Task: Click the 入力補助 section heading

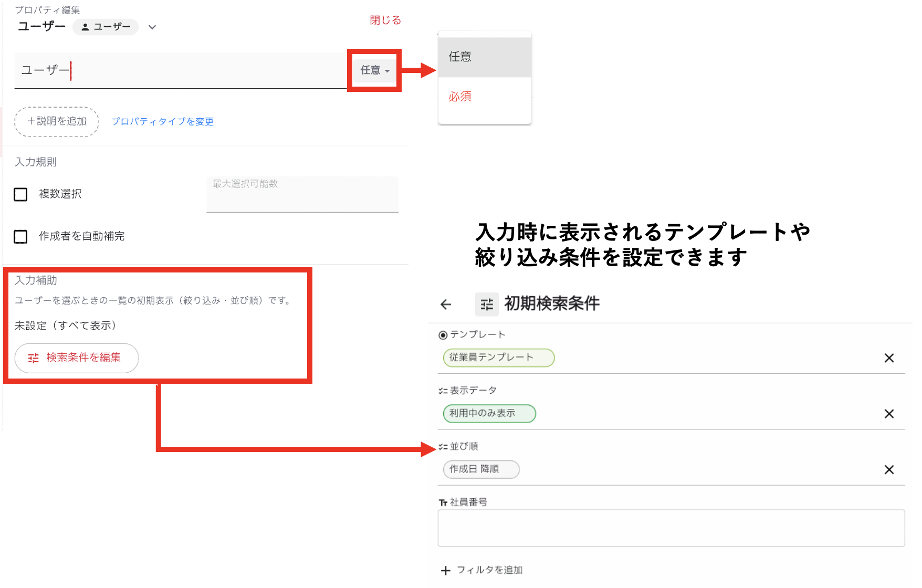Action: (36, 281)
